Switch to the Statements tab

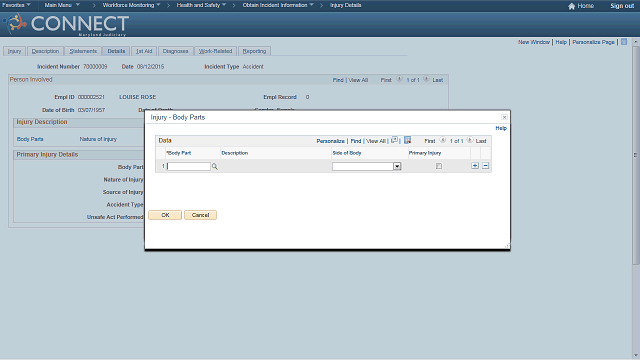point(83,51)
